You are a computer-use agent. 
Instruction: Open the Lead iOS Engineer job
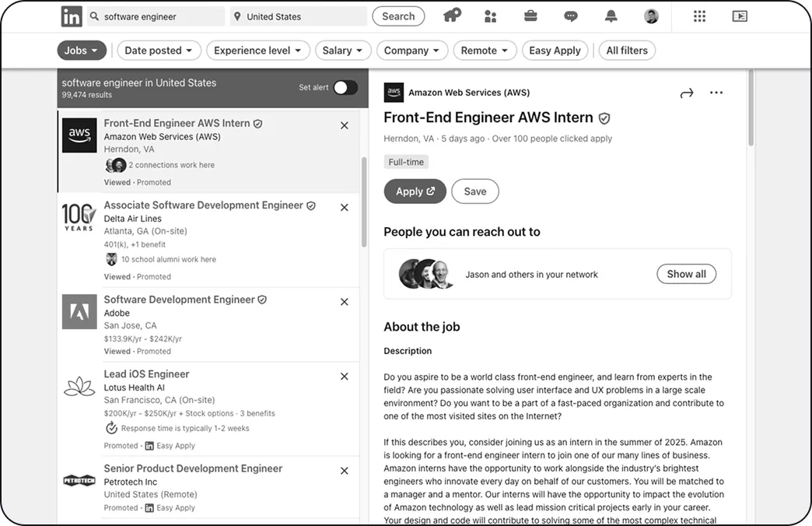146,374
